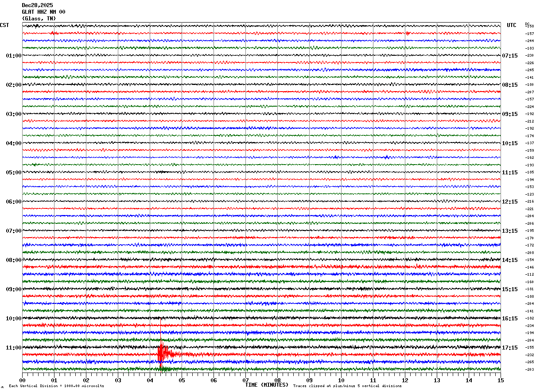Select the 07:00 CST row label
The height and width of the screenshot is (392, 536).
14,231
